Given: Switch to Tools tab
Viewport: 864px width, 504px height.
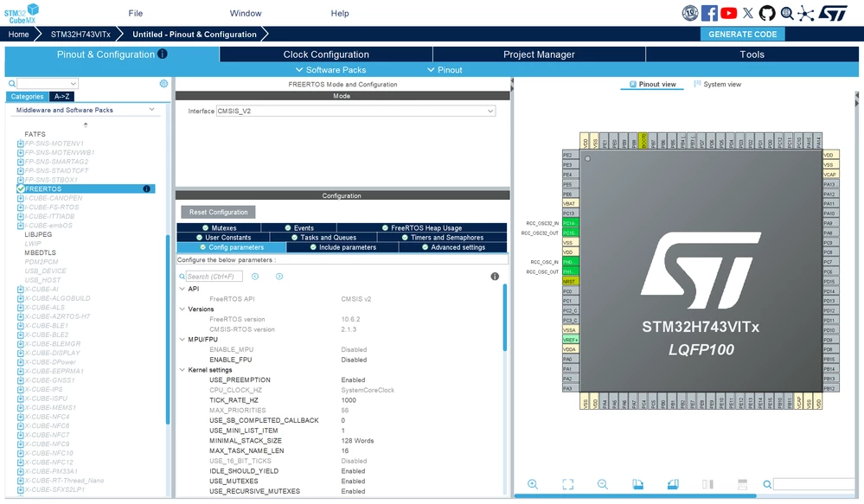Looking at the screenshot, I should (752, 54).
